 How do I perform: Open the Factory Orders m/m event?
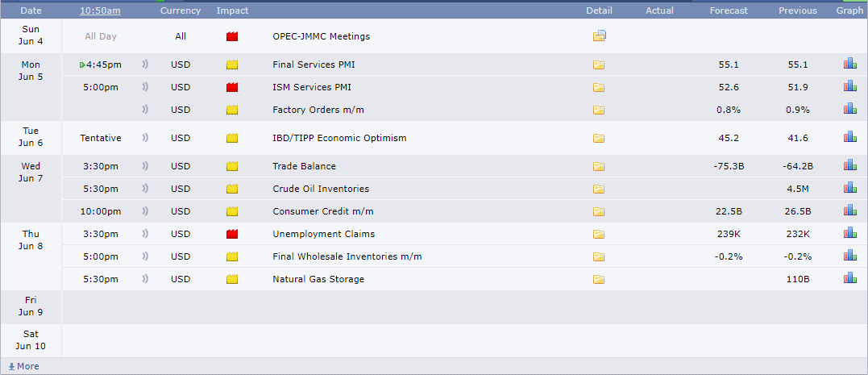[312, 110]
